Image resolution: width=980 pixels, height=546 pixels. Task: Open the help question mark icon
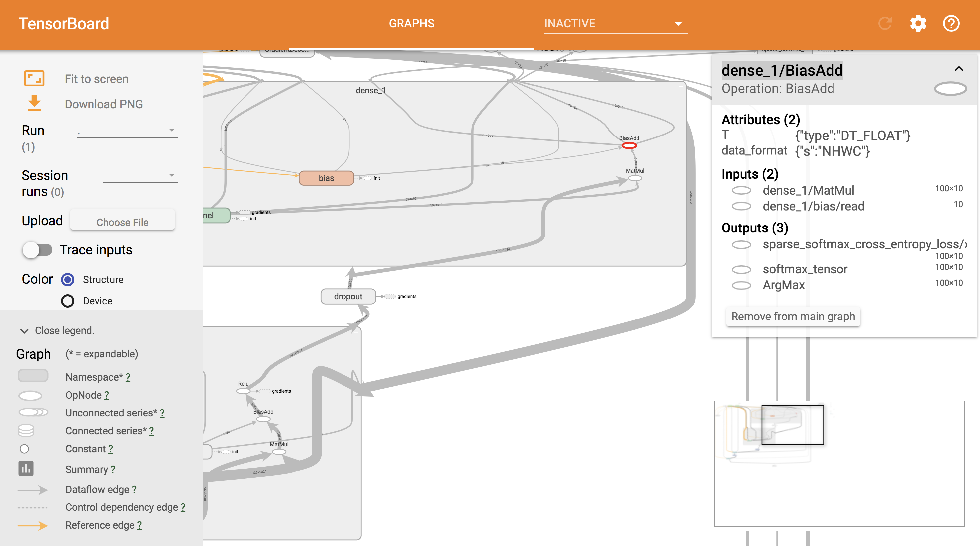coord(951,24)
